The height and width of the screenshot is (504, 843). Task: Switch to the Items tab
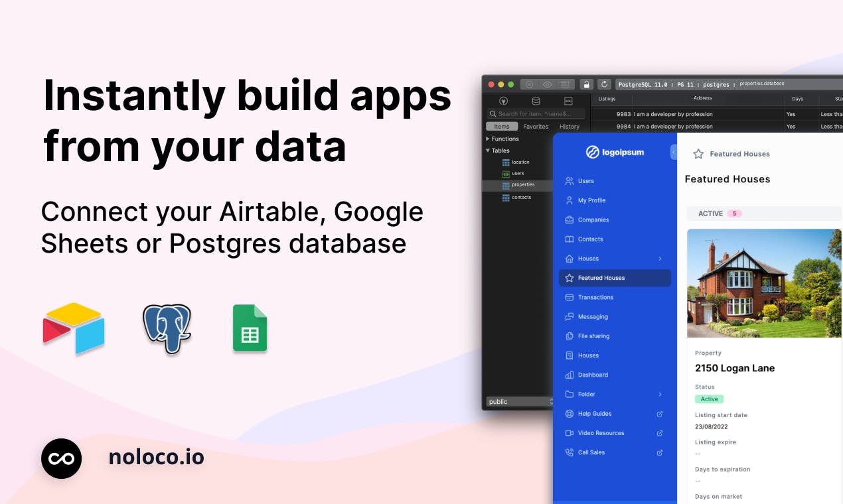tap(502, 127)
